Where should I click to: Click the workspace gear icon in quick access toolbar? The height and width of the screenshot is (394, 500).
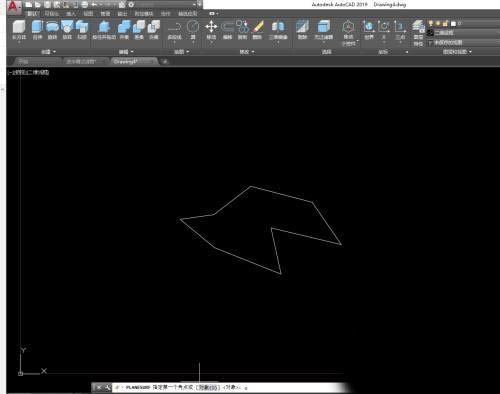coord(131,5)
